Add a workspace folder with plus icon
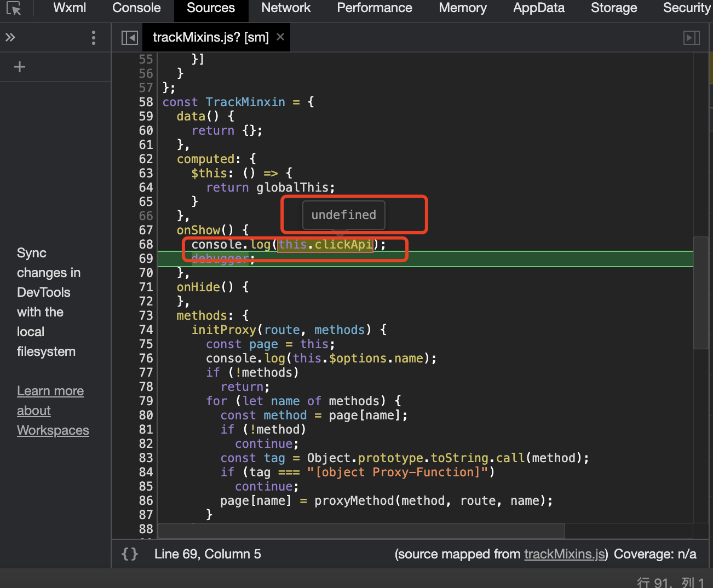 pos(20,67)
